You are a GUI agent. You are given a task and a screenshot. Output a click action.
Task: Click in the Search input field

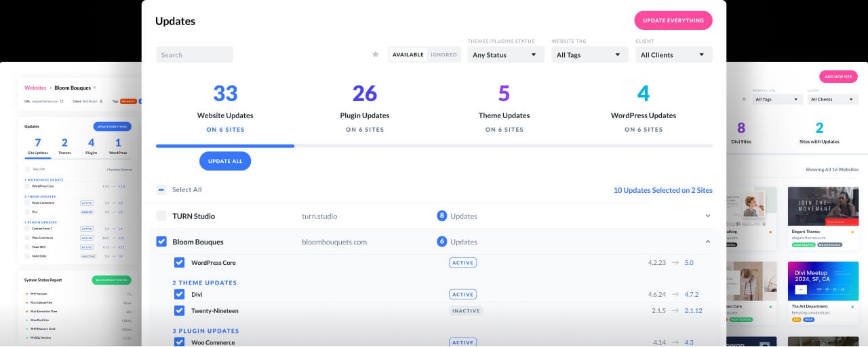pos(195,55)
